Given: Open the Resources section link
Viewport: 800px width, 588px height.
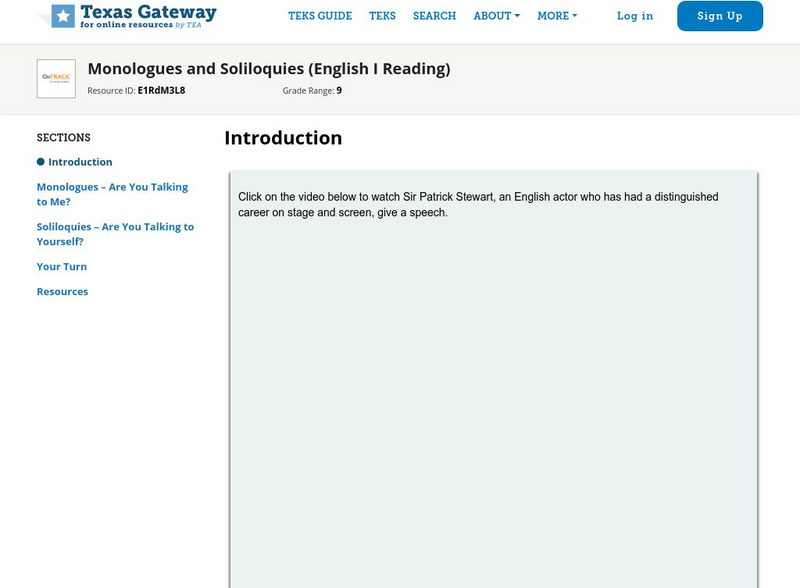Looking at the screenshot, I should [x=63, y=291].
